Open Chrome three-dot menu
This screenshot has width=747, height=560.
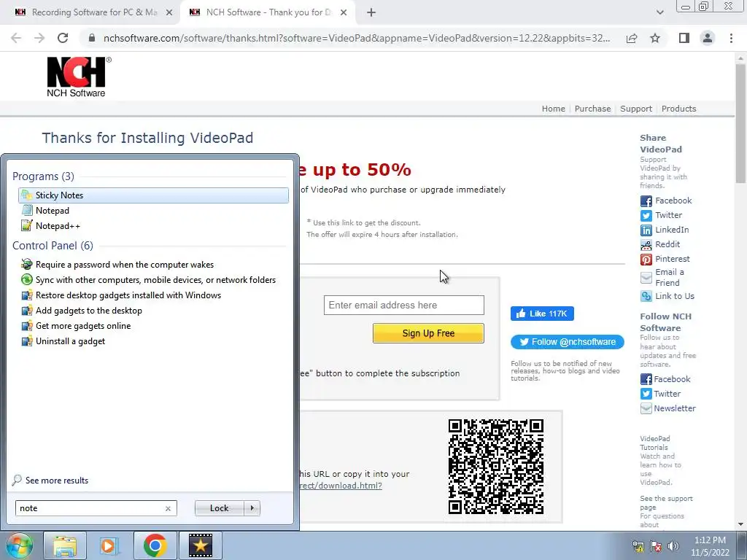pyautogui.click(x=731, y=38)
